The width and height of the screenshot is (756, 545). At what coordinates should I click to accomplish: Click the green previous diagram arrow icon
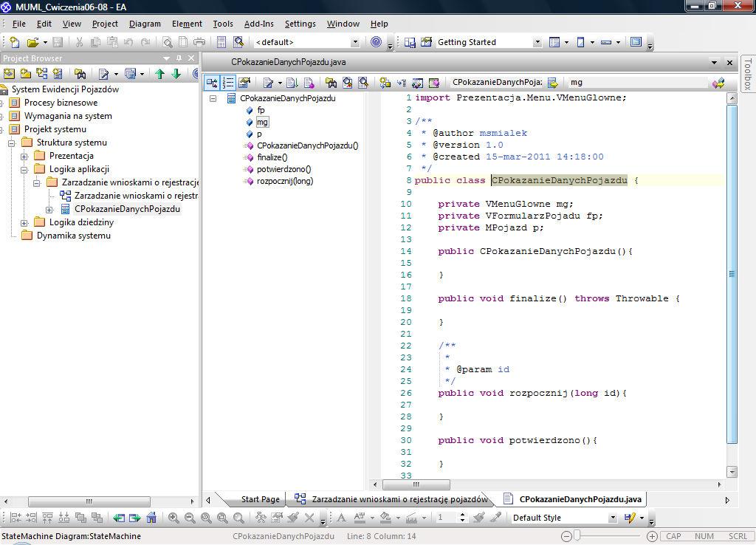coord(119,518)
